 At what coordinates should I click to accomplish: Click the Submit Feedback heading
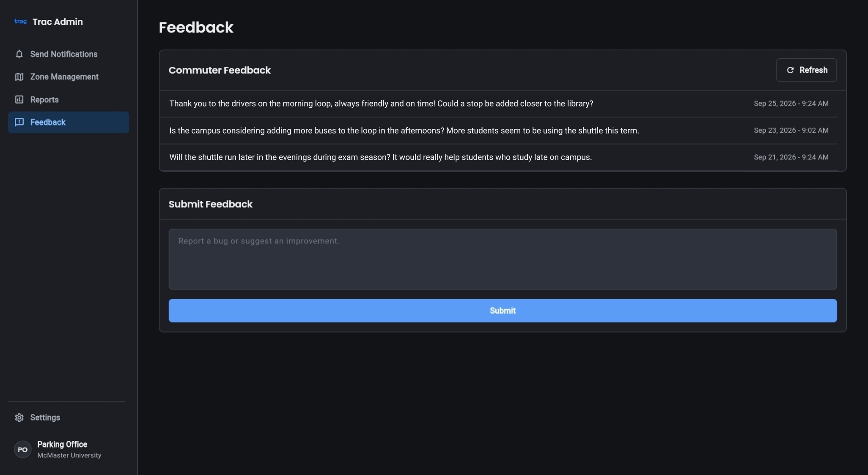[x=210, y=204]
